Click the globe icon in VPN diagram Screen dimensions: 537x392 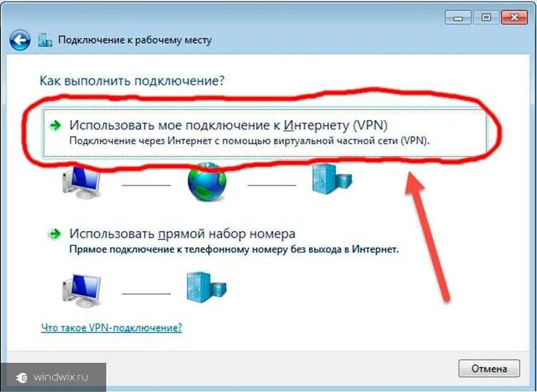(x=207, y=182)
